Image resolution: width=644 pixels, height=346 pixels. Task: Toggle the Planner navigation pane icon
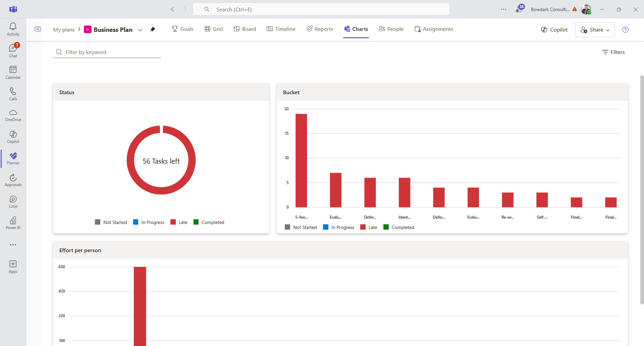tap(38, 29)
